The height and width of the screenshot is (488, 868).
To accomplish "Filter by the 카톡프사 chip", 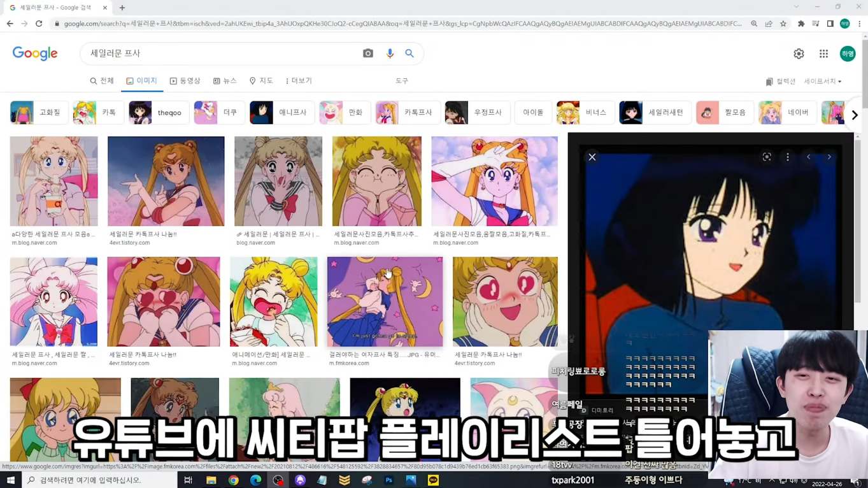I will 407,113.
